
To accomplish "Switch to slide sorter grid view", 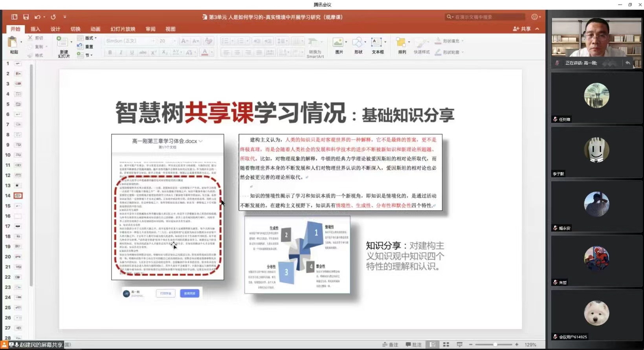I will (x=446, y=345).
